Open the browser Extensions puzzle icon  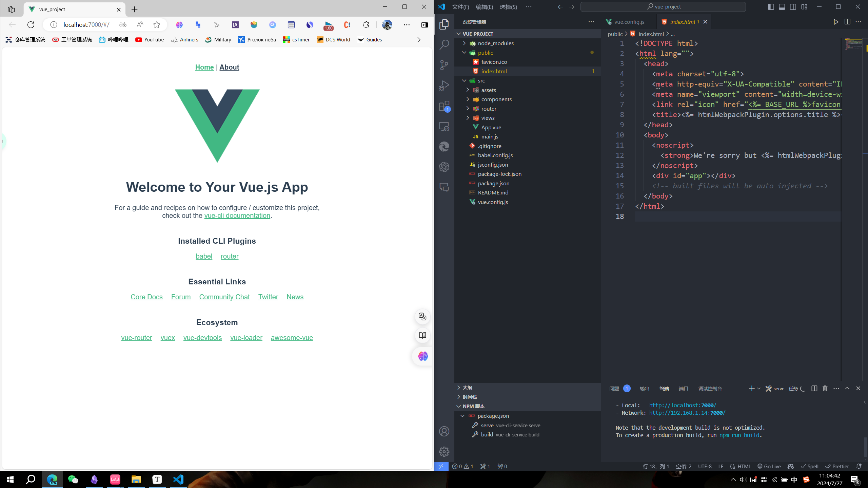click(x=366, y=25)
